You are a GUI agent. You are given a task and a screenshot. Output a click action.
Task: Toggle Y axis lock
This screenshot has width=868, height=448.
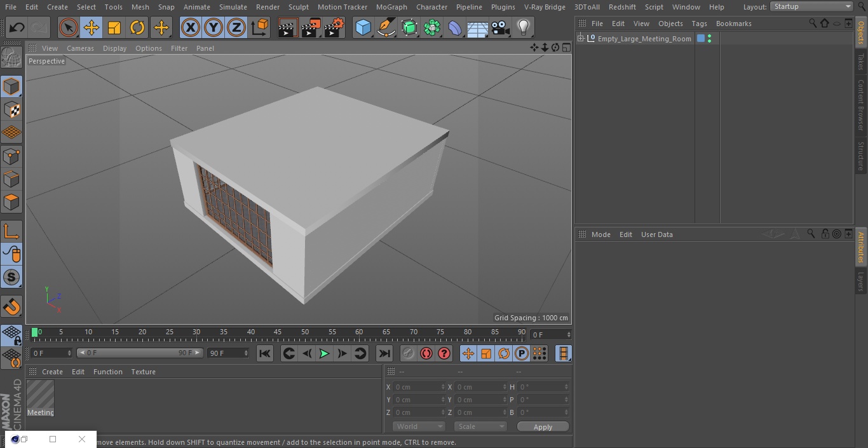coord(214,28)
